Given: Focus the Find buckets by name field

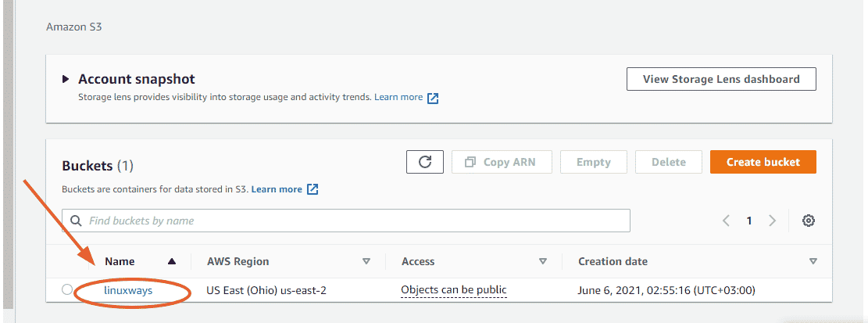Looking at the screenshot, I should coord(346,221).
